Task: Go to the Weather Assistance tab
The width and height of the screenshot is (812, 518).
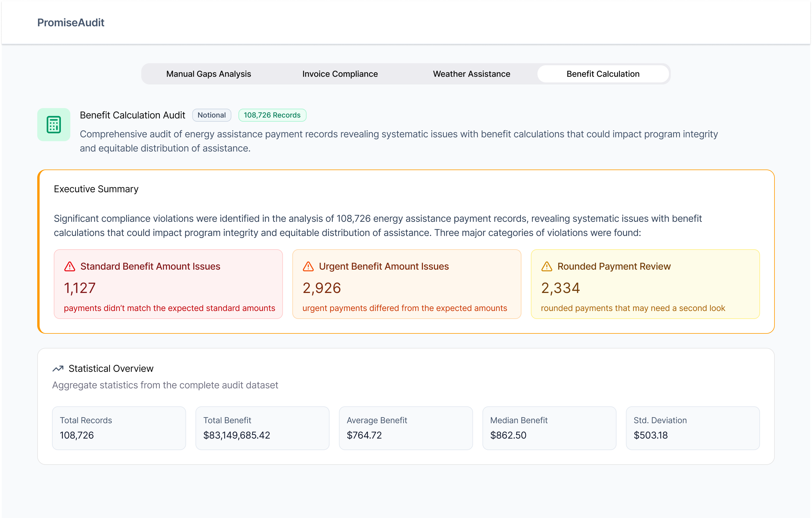Action: click(x=471, y=74)
